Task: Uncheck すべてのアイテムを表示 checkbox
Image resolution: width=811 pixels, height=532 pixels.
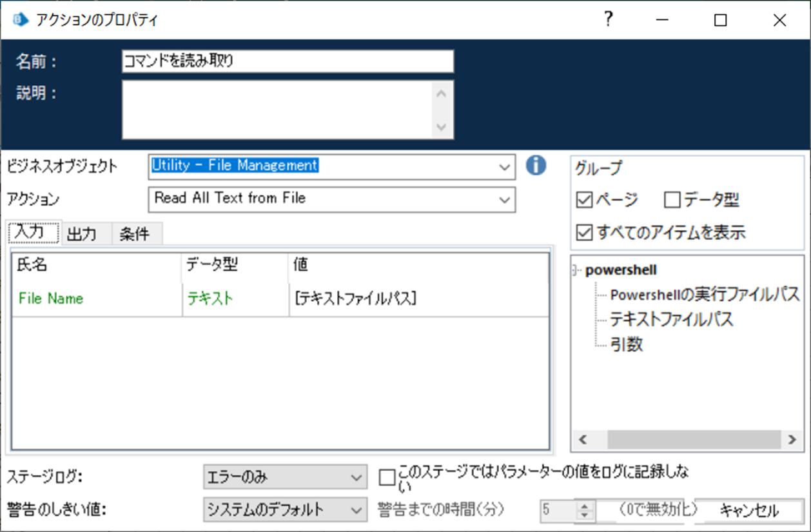Action: click(584, 233)
